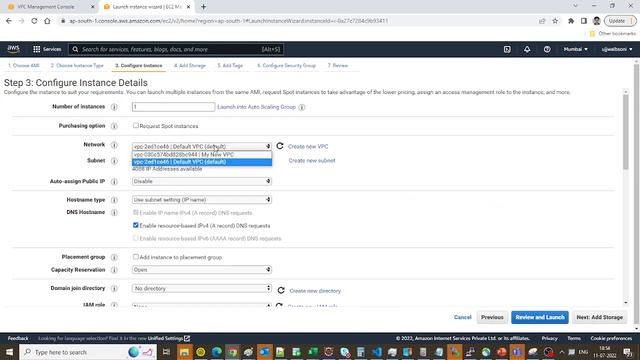This screenshot has width=640, height=360.
Task: Open account user menu
Action: (x=617, y=49)
